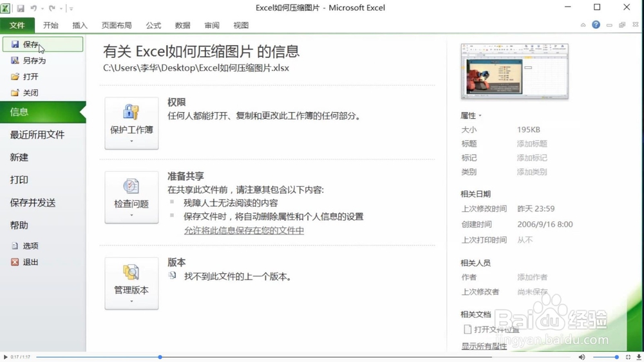Click the 添加标记 field

(532, 158)
